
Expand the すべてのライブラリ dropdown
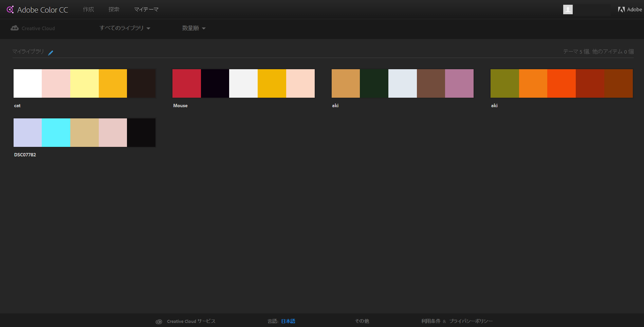(125, 28)
